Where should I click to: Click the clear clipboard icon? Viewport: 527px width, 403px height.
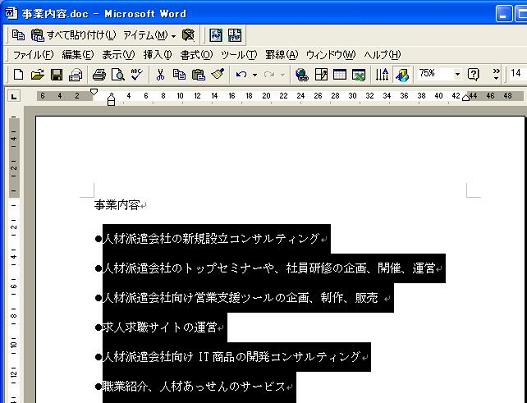click(188, 35)
